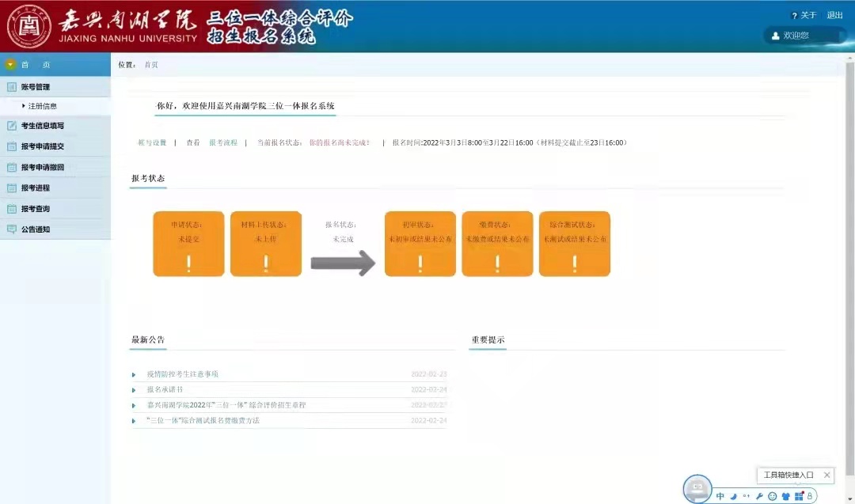
Task: Close the 工具箱快捷入口 tooltip
Action: 826,476
